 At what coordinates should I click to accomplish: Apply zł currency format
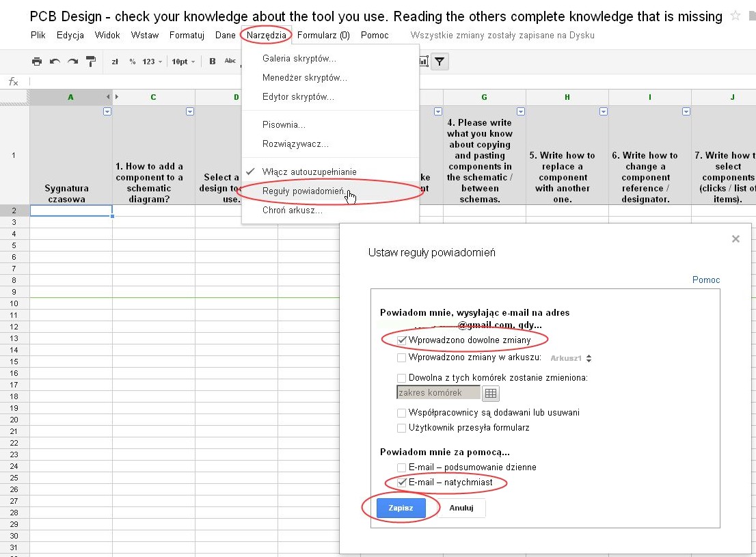pyautogui.click(x=115, y=62)
